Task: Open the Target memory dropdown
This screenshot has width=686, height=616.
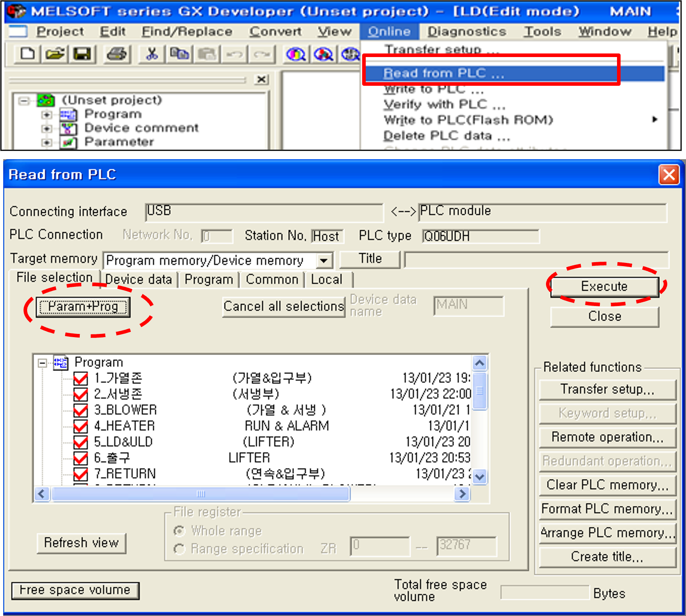Action: [324, 261]
